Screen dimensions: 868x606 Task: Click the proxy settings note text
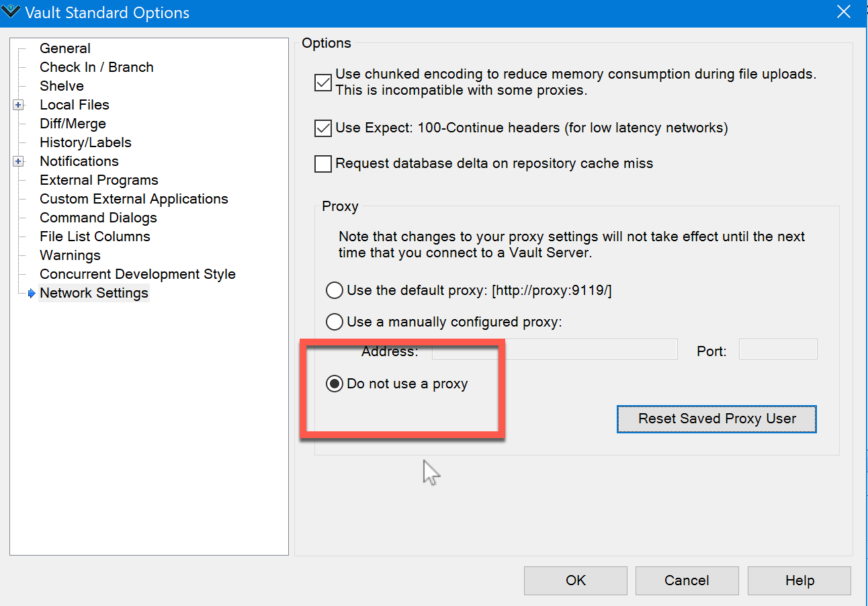[572, 245]
